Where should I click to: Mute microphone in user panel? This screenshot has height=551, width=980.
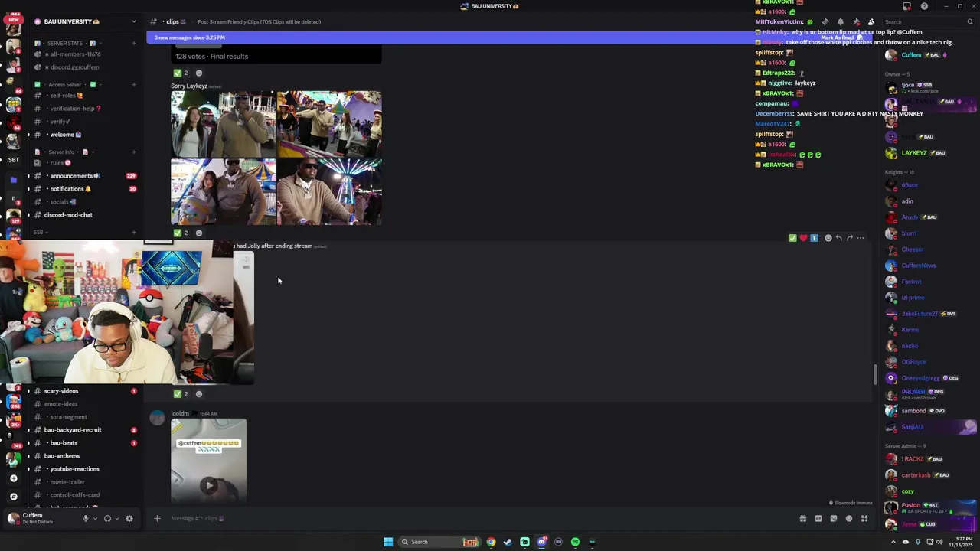click(86, 518)
